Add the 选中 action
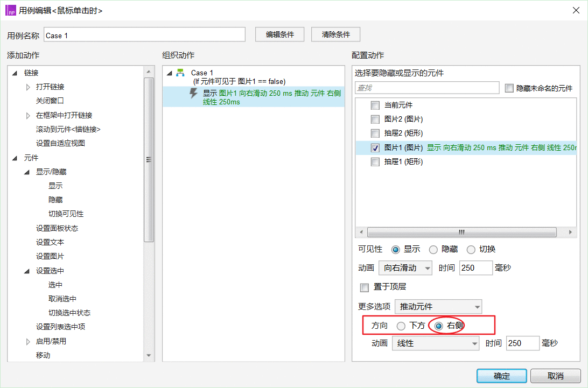This screenshot has width=588, height=388. (x=55, y=285)
